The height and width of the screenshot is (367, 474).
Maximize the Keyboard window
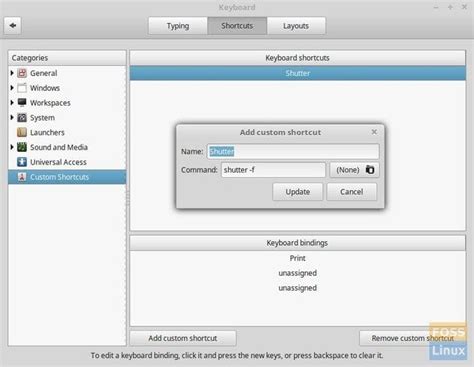pos(450,7)
